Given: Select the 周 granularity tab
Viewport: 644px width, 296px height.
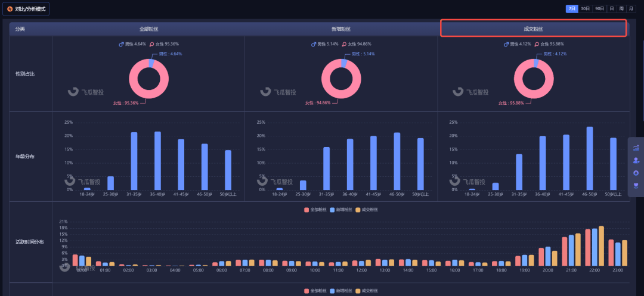Looking at the screenshot, I should coord(621,8).
